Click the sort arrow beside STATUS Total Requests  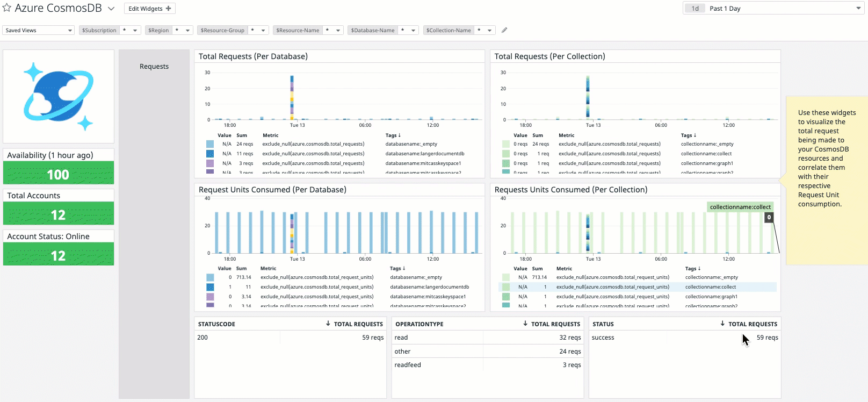722,324
